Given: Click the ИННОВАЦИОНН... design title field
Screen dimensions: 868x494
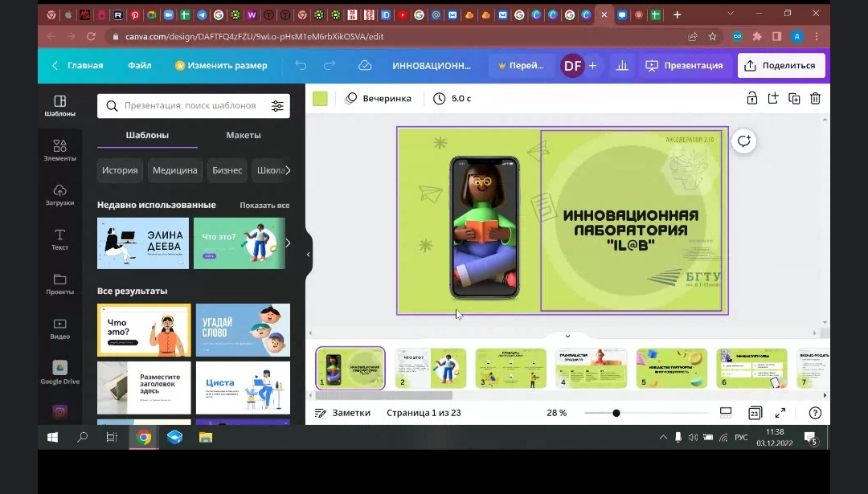Looking at the screenshot, I should coord(432,65).
